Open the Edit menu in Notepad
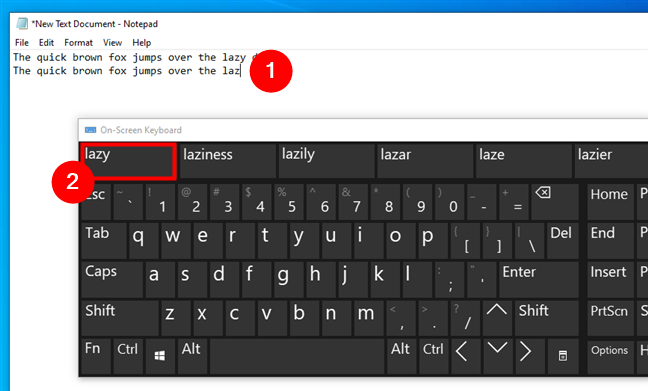 [46, 43]
